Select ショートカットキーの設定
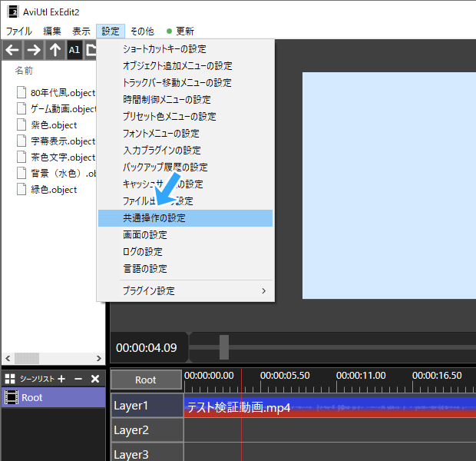The height and width of the screenshot is (461, 476). (x=185, y=49)
